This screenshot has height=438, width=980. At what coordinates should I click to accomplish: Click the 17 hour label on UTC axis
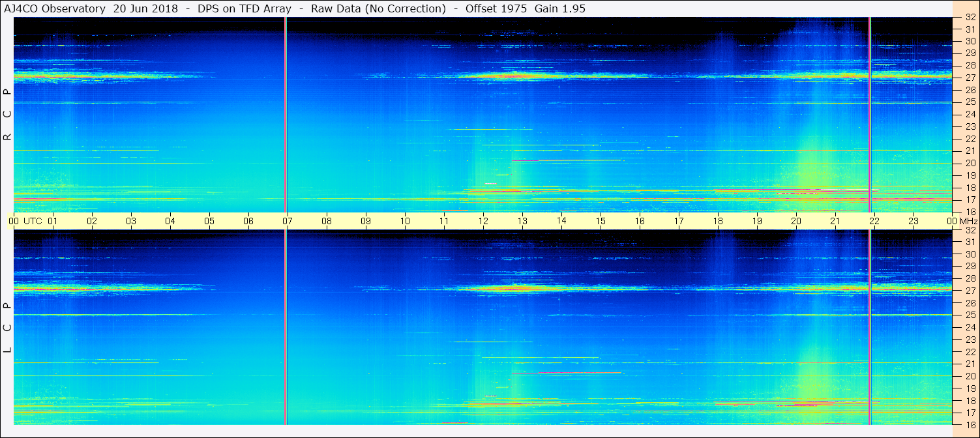coord(679,221)
